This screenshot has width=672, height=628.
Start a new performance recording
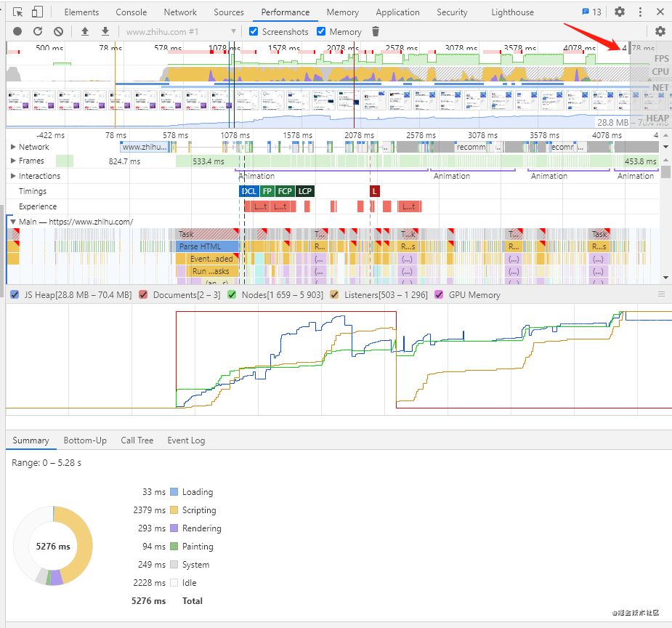click(x=16, y=31)
